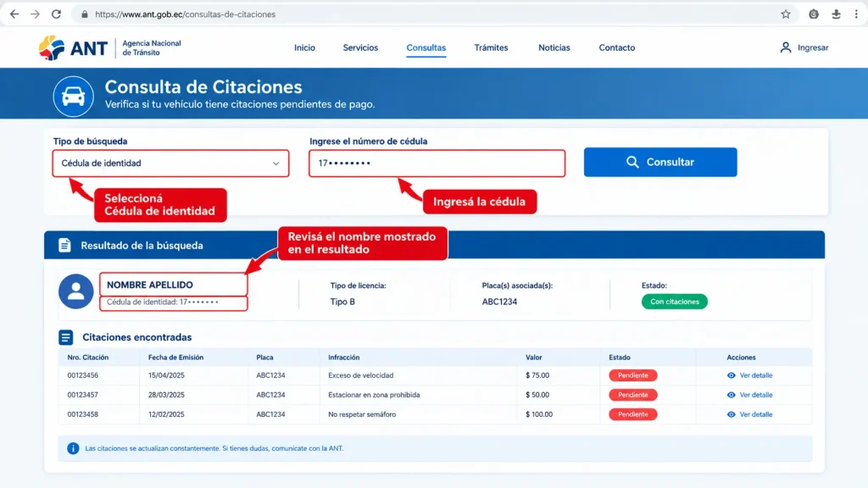This screenshot has height=488, width=868.
Task: Open the browser three-dot menu
Action: [x=856, y=14]
